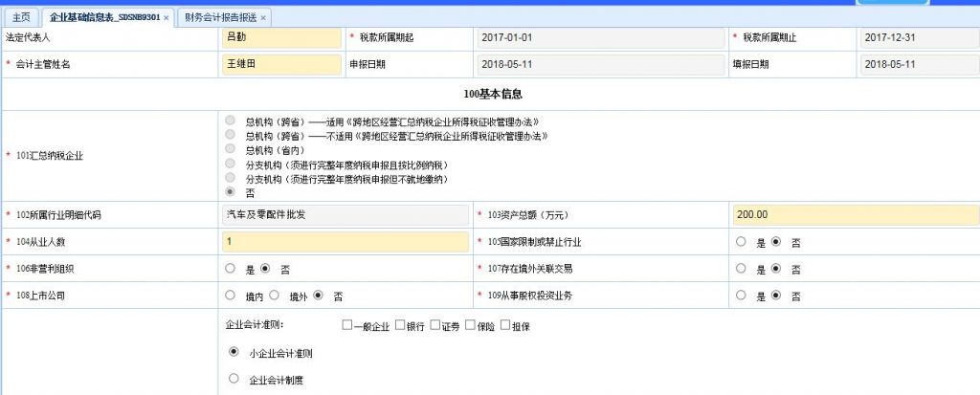Enable the 保险 checkbox
The image size is (980, 395).
470,325
